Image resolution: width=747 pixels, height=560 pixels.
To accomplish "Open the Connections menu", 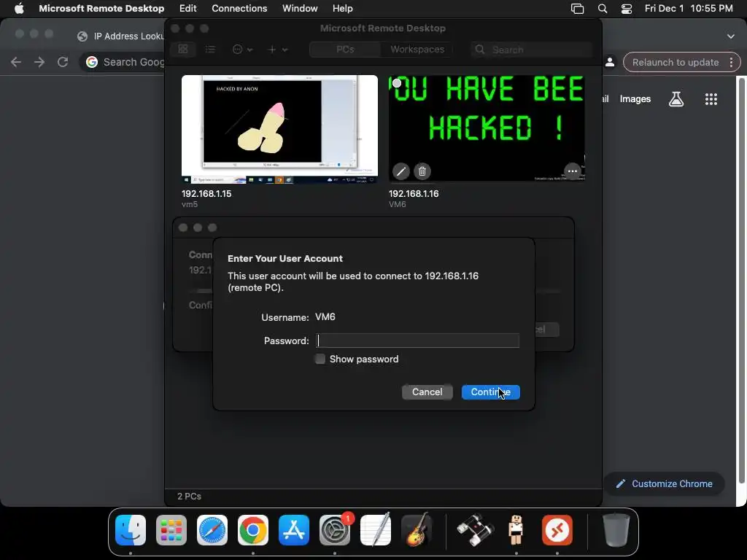I will (x=239, y=8).
